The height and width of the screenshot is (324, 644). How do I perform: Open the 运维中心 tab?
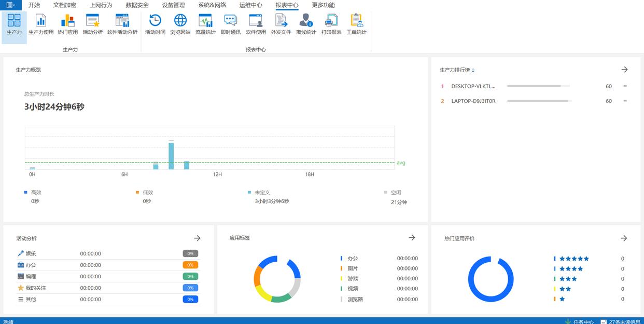(x=250, y=5)
